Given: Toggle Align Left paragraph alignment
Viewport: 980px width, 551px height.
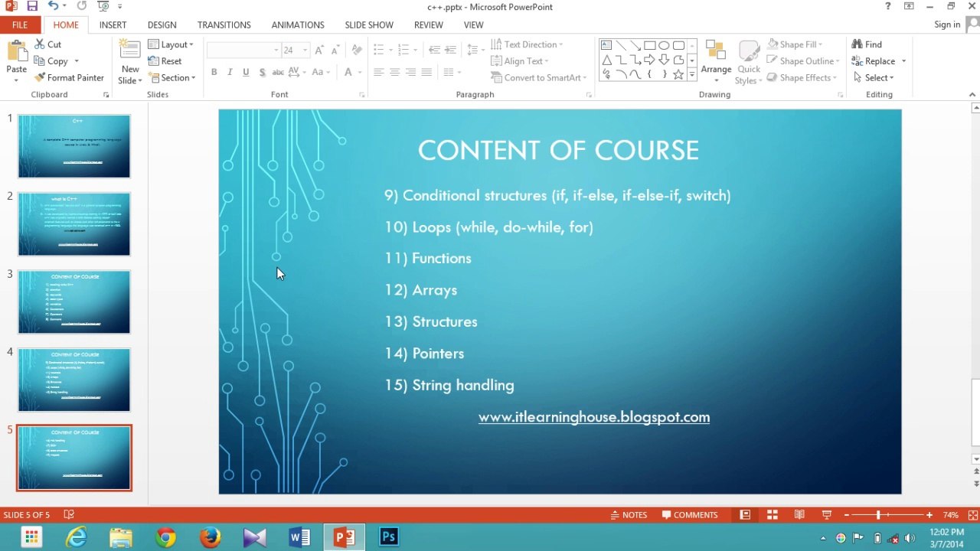Looking at the screenshot, I should (378, 72).
